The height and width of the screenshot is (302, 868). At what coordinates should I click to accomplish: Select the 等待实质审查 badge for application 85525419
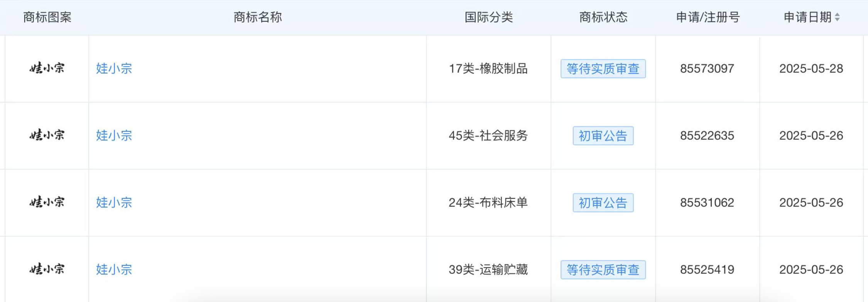[603, 270]
